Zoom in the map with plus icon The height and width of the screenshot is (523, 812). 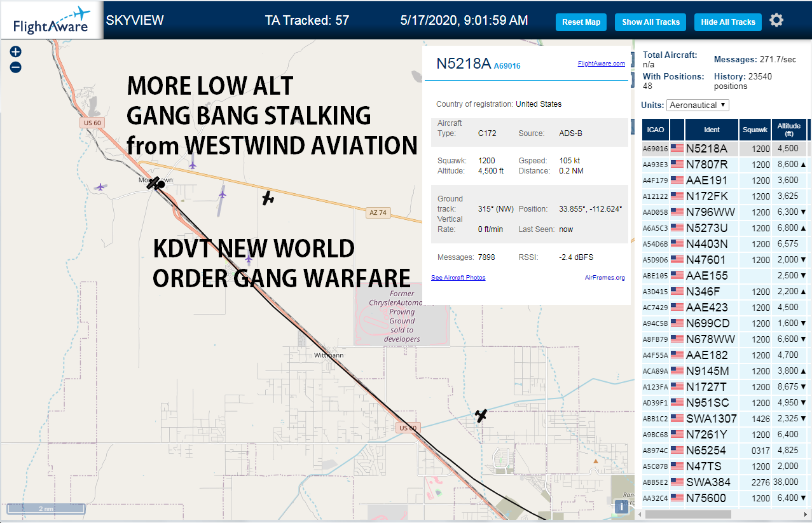(x=16, y=52)
